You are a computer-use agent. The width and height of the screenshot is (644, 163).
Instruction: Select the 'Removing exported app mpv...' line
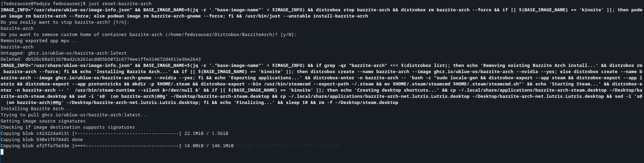[39, 41]
